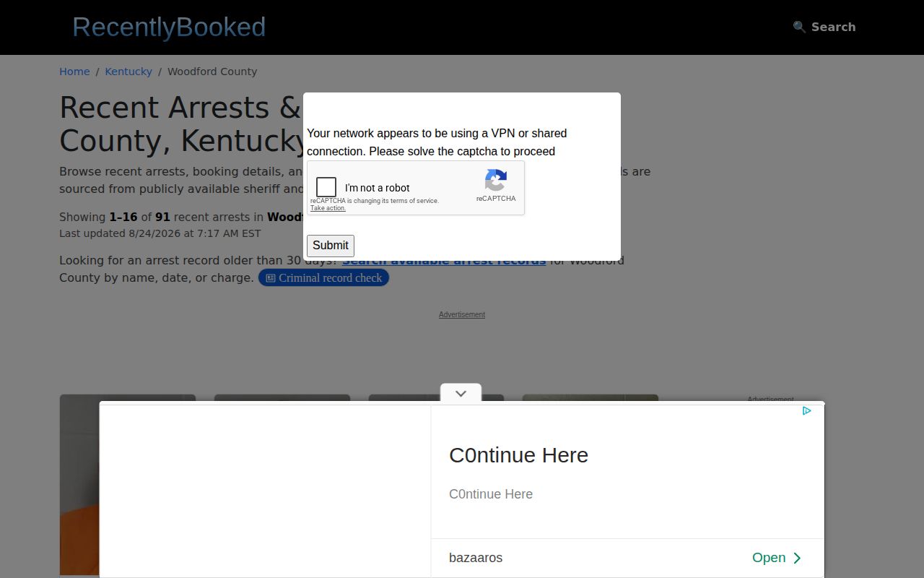Click the Advertisement label above the cards

tap(462, 314)
